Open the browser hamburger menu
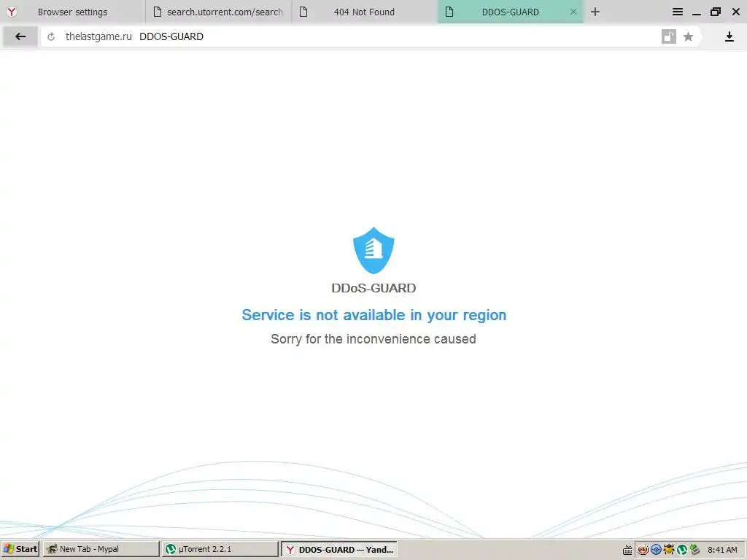The image size is (747, 560). click(678, 12)
